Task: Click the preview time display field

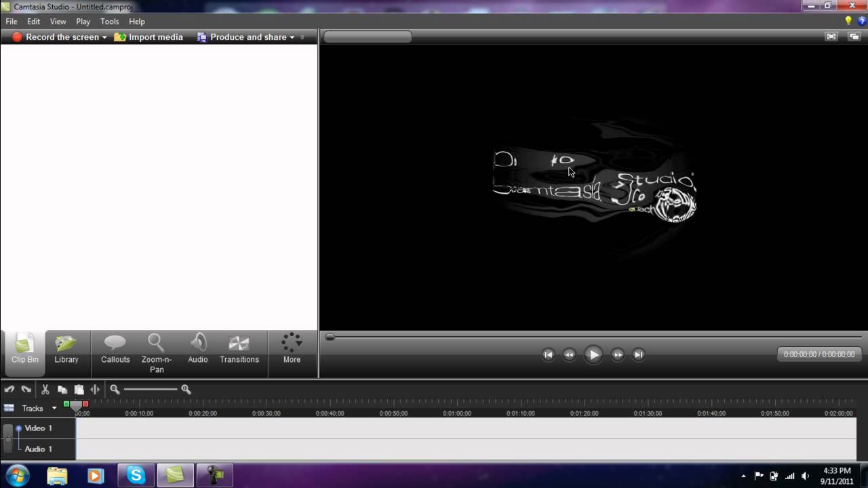Action: [819, 354]
